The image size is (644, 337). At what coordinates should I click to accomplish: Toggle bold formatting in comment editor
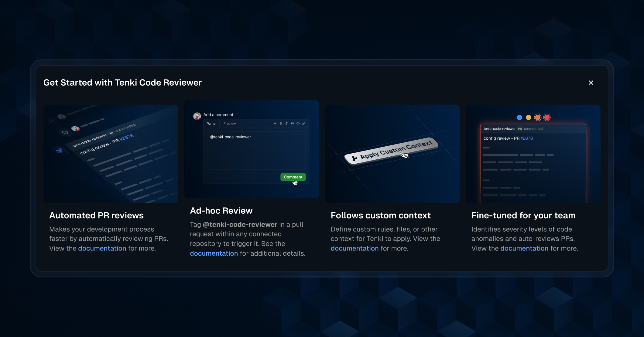click(x=281, y=124)
